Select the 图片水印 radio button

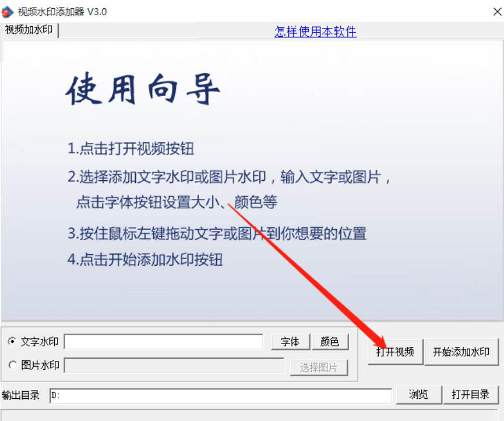12,364
